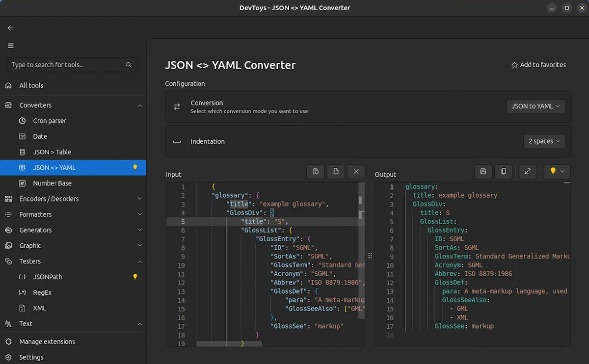
Task: Click the '- XML' line in Output
Action: [x=458, y=317]
